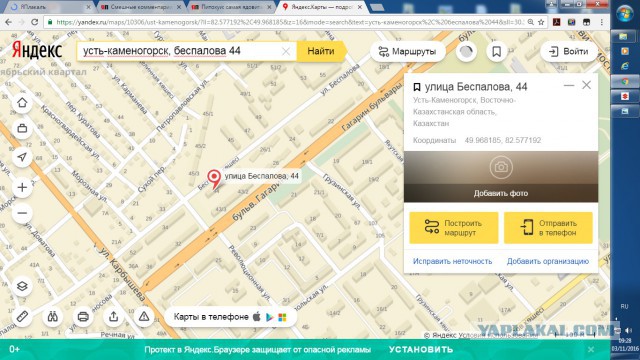
Task: Open Добавить организацию link
Action: pyautogui.click(x=548, y=261)
